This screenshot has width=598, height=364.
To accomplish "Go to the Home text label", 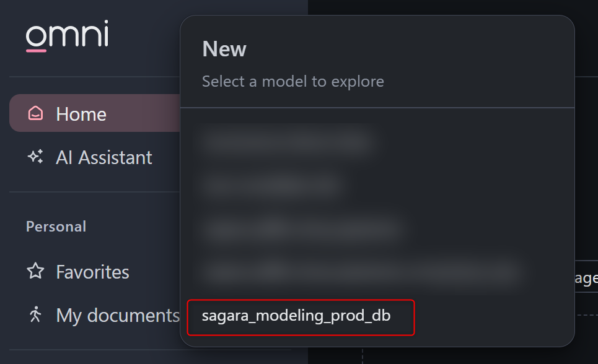I will pyautogui.click(x=81, y=114).
